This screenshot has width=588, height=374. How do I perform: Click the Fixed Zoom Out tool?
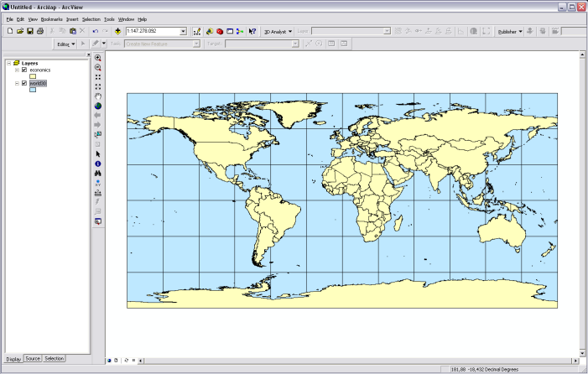pyautogui.click(x=98, y=86)
